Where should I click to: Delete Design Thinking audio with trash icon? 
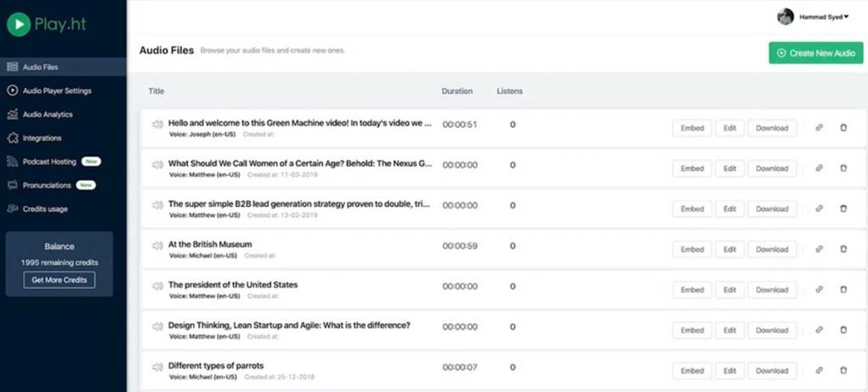tap(843, 329)
